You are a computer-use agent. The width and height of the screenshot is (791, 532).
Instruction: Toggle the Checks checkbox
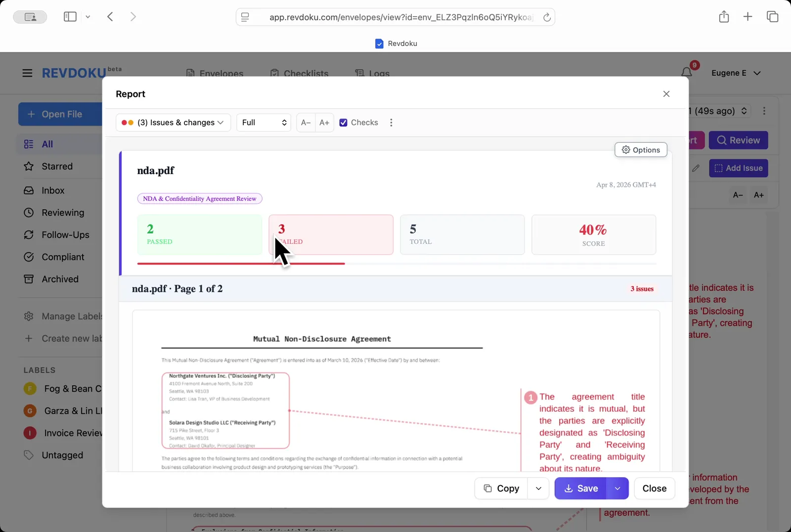pyautogui.click(x=343, y=122)
